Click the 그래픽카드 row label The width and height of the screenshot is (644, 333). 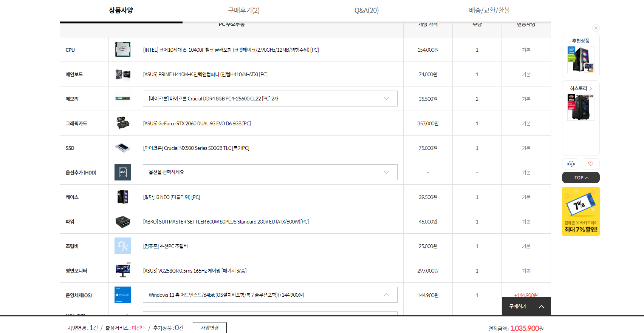[76, 123]
